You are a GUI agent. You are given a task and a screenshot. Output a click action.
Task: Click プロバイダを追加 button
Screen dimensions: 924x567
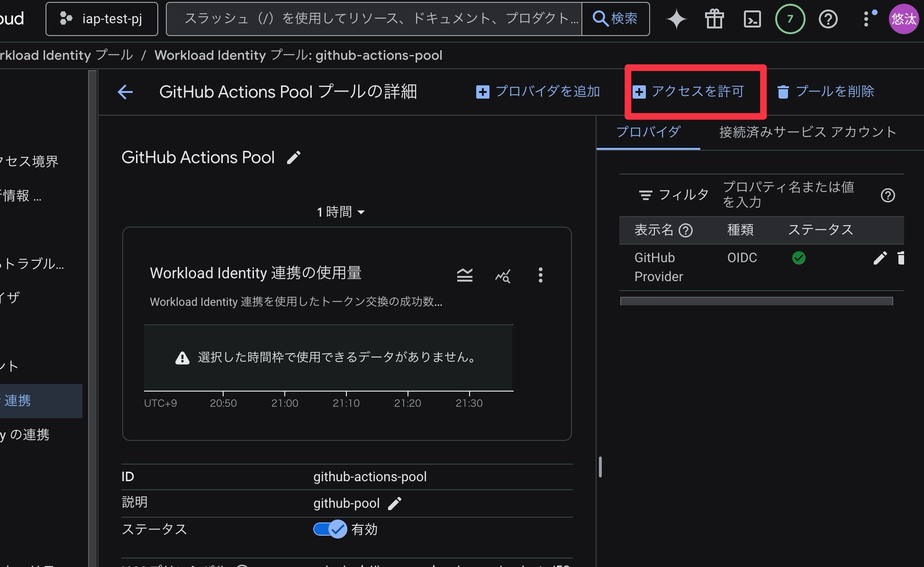coord(538,91)
